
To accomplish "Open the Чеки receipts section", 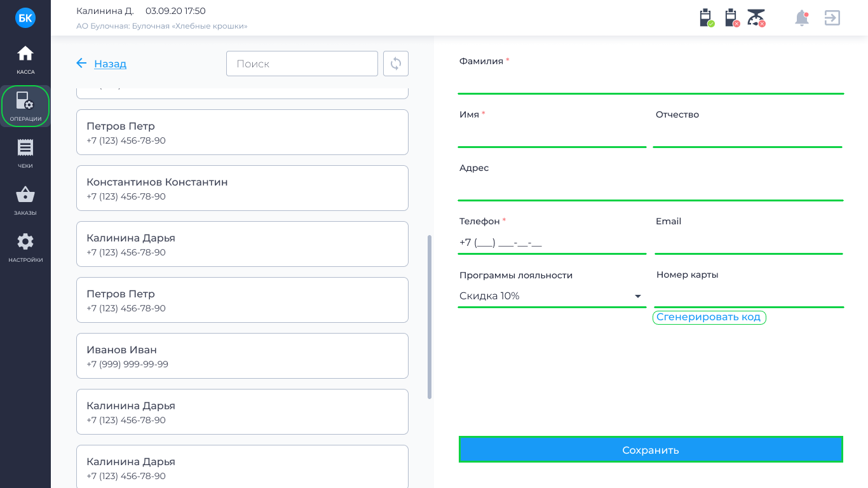I will (x=25, y=154).
